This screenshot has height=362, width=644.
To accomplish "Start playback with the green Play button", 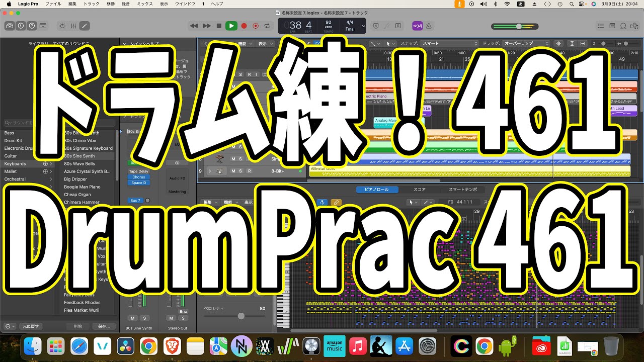I will (x=231, y=26).
